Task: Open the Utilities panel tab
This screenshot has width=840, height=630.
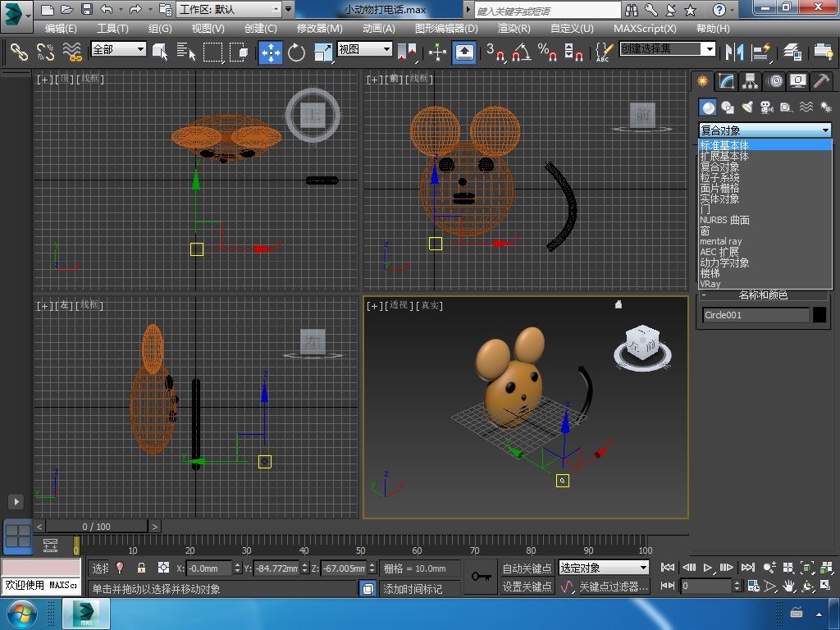Action: (x=821, y=81)
